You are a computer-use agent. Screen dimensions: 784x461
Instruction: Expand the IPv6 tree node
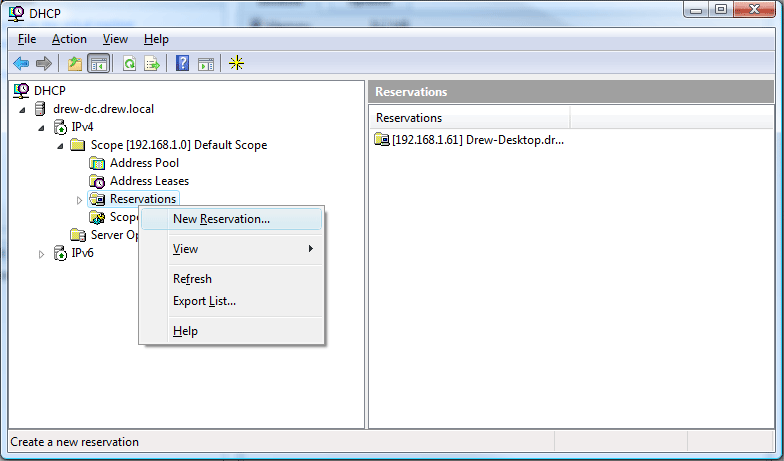pos(41,254)
